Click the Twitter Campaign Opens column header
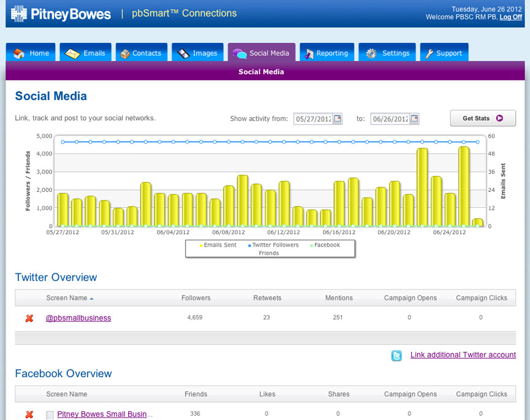The height and width of the screenshot is (420, 530). pyautogui.click(x=411, y=298)
